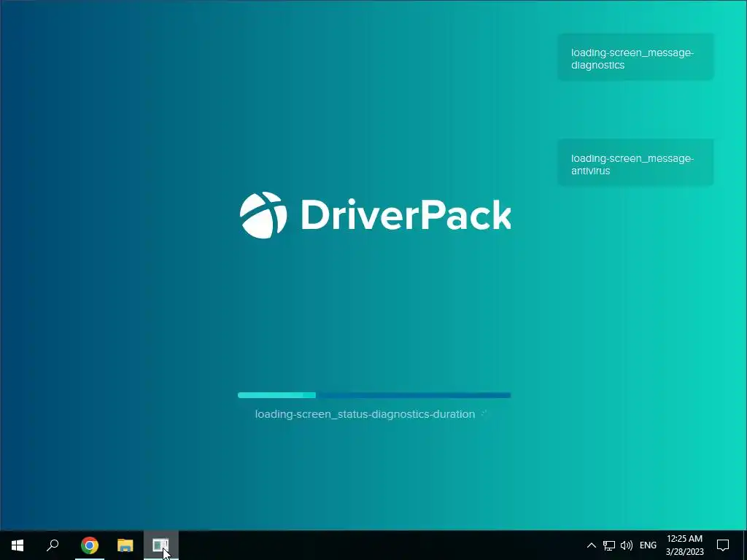Show hidden system tray icons

point(591,545)
